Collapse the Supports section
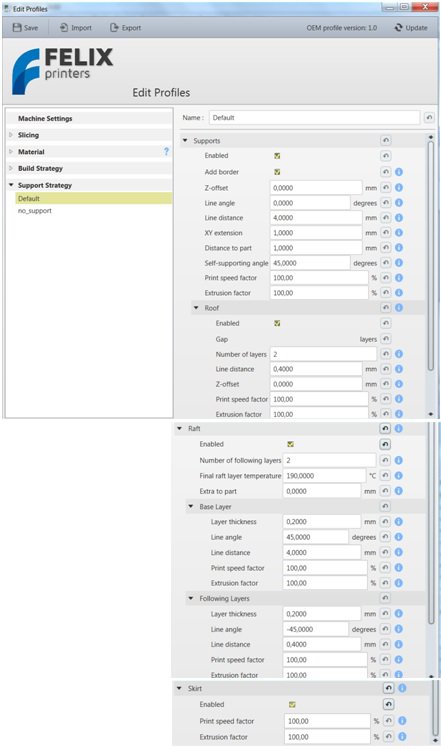This screenshot has width=441, height=749. (185, 141)
